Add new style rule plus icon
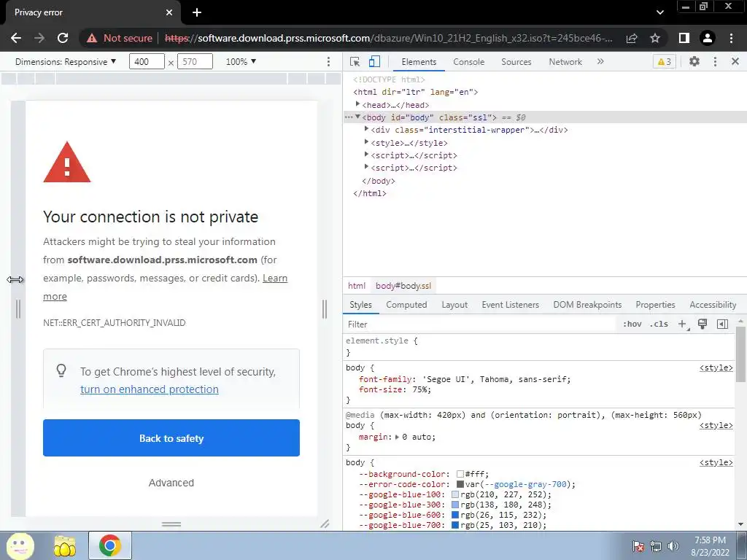Viewport: 747px width, 560px height. (683, 324)
